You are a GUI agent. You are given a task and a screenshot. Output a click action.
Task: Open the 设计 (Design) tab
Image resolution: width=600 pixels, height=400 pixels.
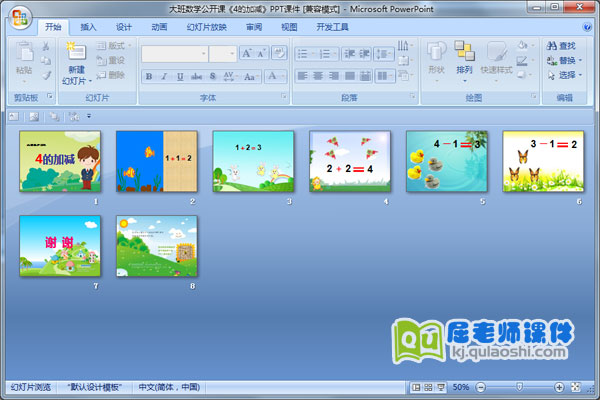click(x=124, y=27)
